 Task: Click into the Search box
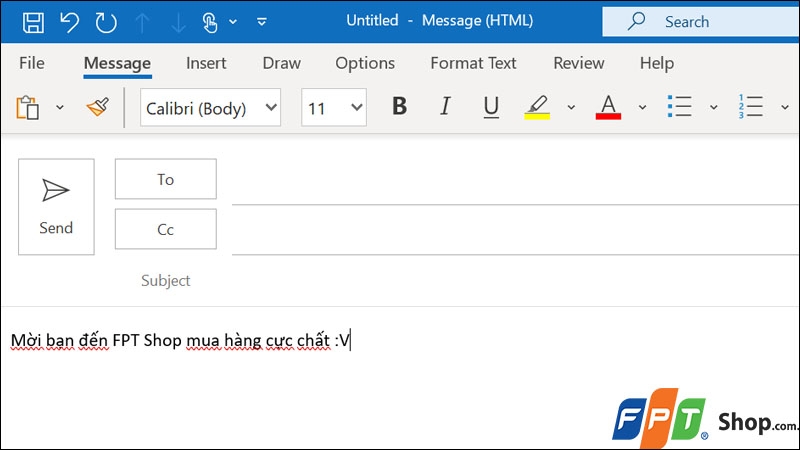[701, 21]
